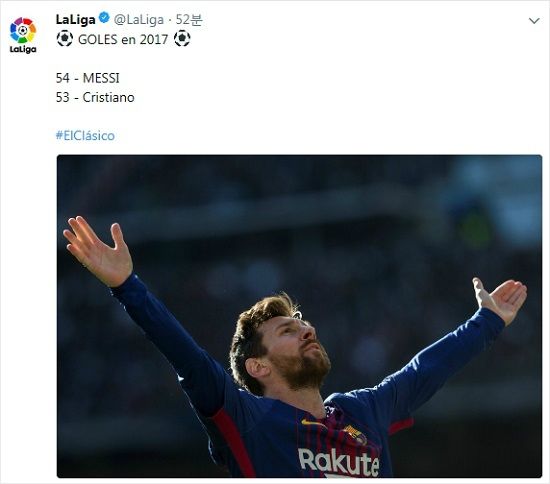Image resolution: width=550 pixels, height=484 pixels.
Task: Click the soccer ball emoji after 2017
Action: [x=182, y=39]
